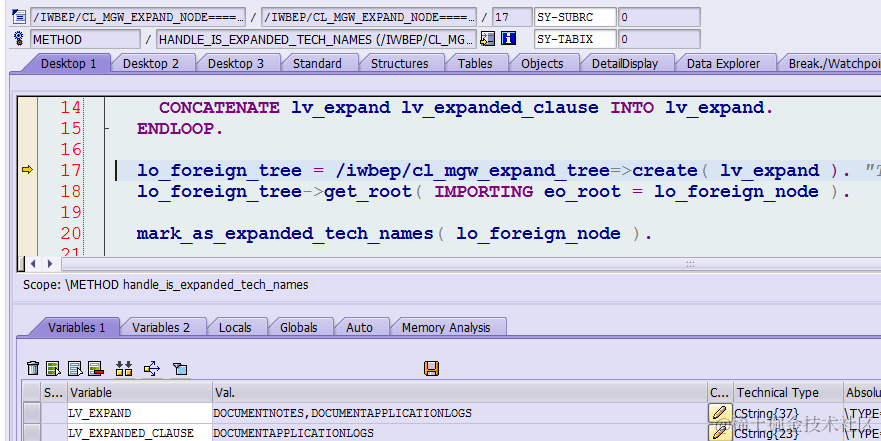This screenshot has height=441, width=881.
Task: Click the code editor scroll left arrow
Action: pos(33,263)
